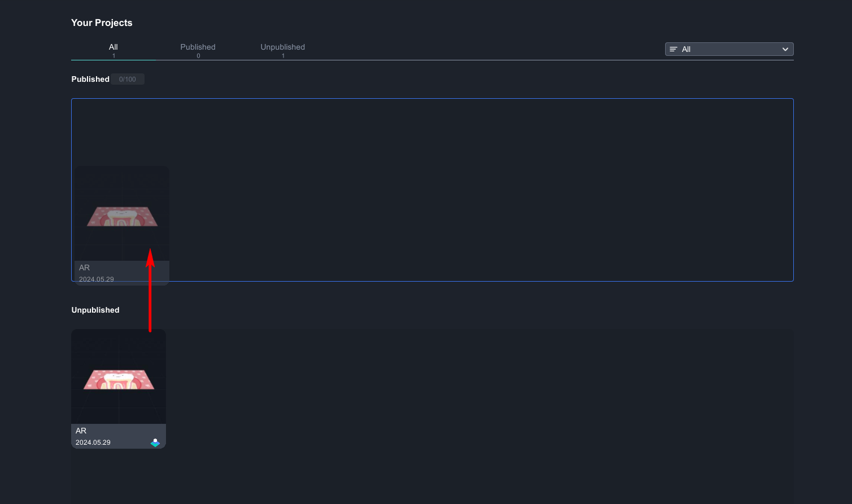This screenshot has height=504, width=852.
Task: Click the 2024.05.29 date on the unpublished card
Action: tap(93, 442)
